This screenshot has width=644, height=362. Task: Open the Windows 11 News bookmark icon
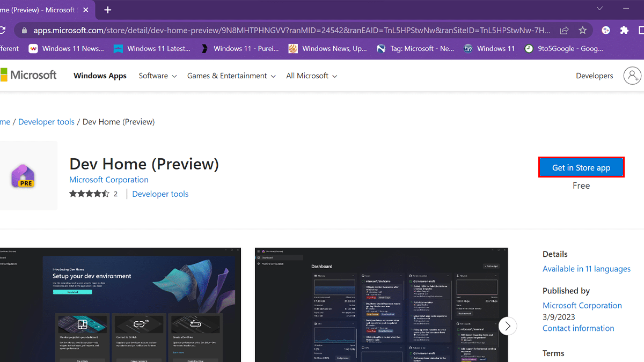33,48
